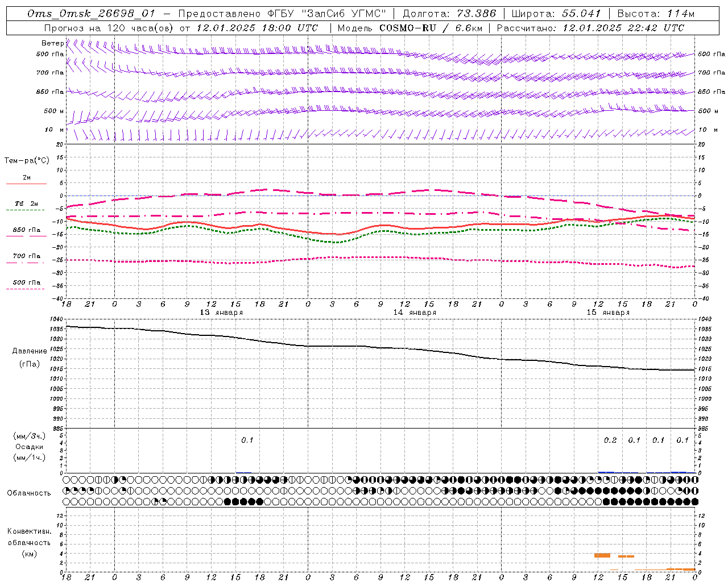Click the solid red '2м' legend line
The width and height of the screenshot is (728, 582).
pos(26,184)
